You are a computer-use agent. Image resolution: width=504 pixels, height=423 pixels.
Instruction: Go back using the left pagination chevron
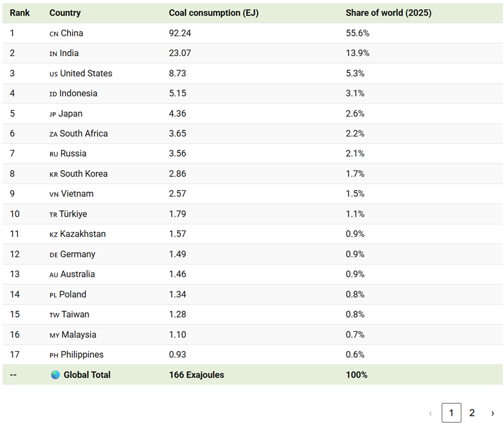tap(430, 413)
